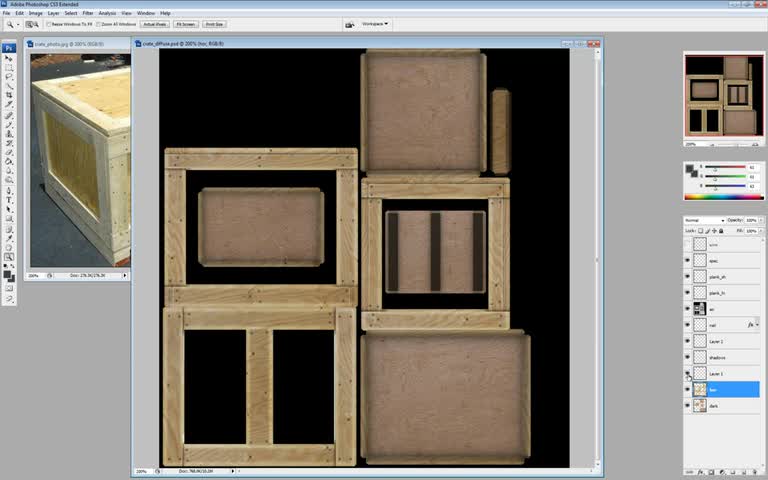Open the File menu
This screenshot has height=480, width=768.
click(x=6, y=13)
